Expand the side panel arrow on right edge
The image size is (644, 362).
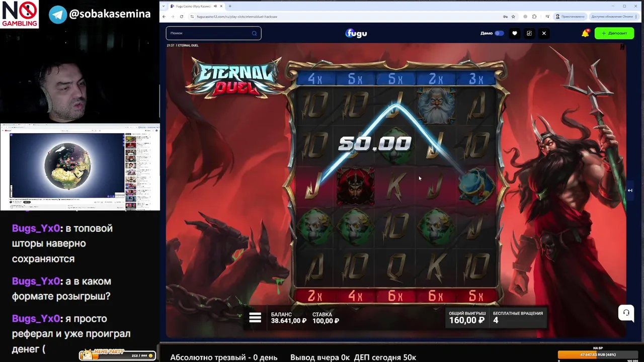630,190
